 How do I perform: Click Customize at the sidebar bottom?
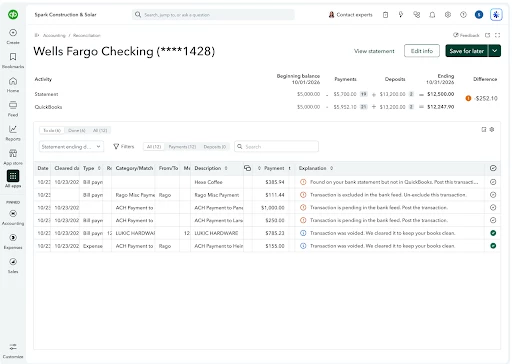point(13,350)
